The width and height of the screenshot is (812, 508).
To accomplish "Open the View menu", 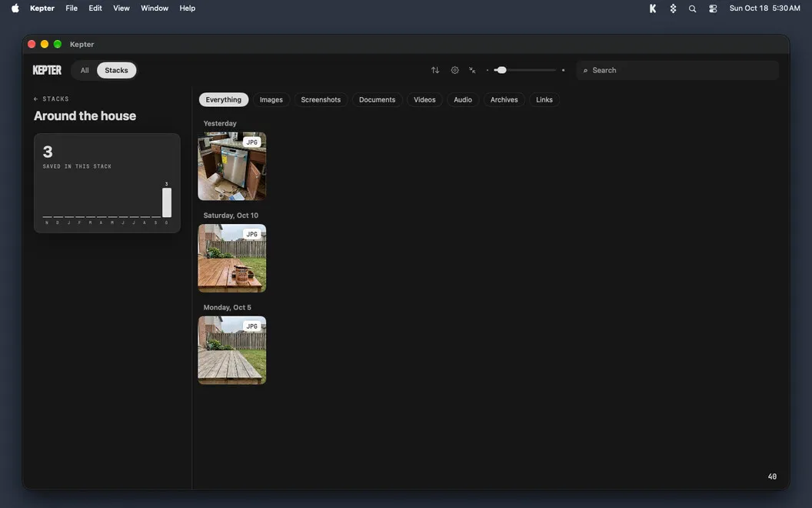I will (x=121, y=8).
